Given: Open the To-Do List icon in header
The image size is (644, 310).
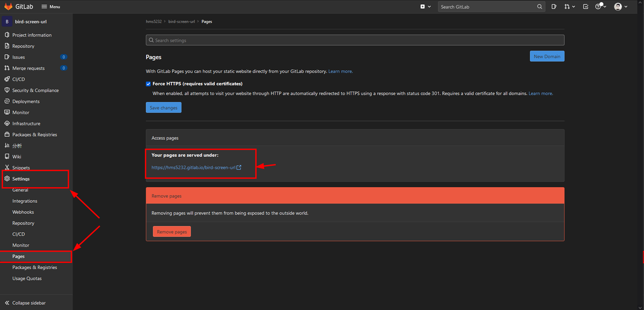Looking at the screenshot, I should [586, 6].
